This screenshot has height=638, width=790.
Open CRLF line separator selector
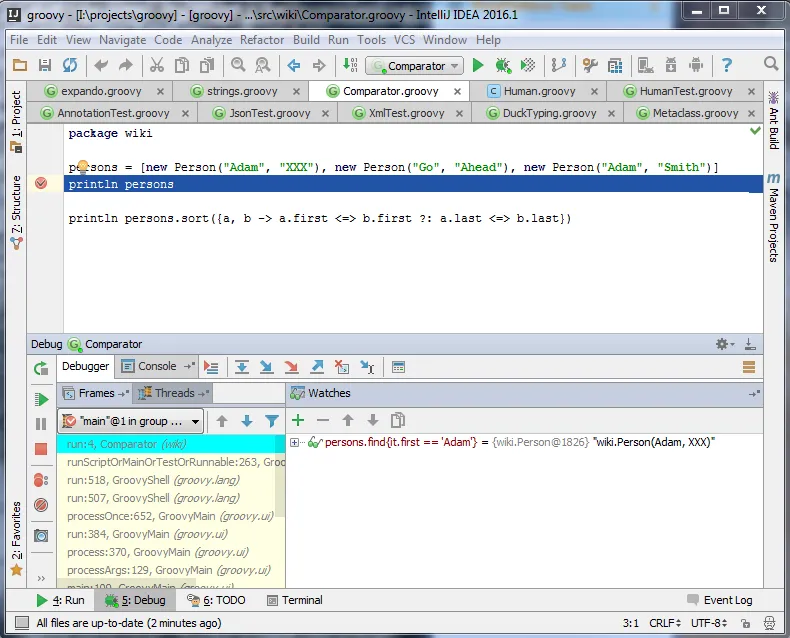tap(665, 623)
